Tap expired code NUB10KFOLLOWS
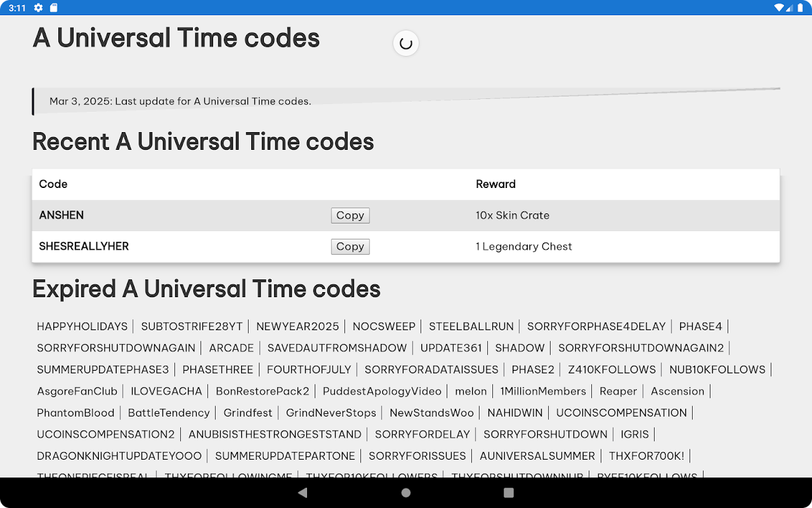The width and height of the screenshot is (812, 508). point(717,370)
